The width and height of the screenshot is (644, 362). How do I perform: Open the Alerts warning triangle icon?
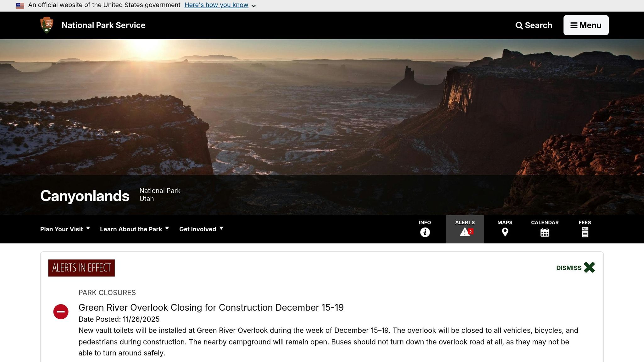coord(465,232)
